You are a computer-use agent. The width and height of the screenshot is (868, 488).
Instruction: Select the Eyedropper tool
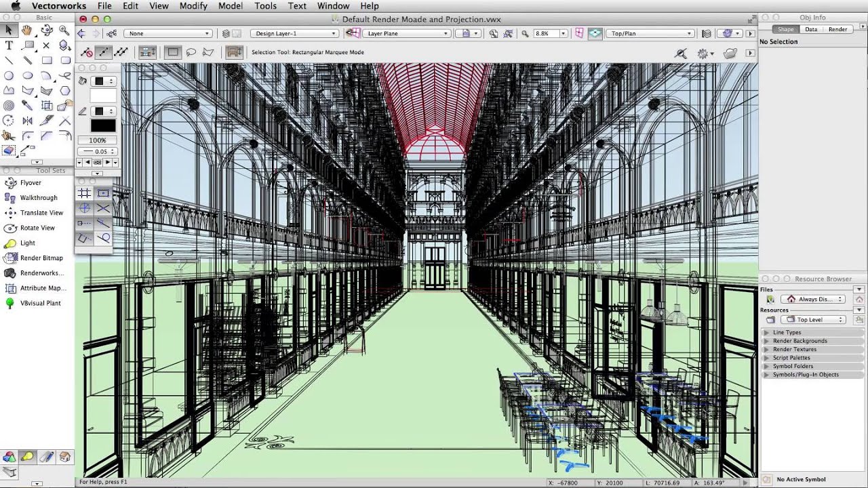tap(28, 105)
